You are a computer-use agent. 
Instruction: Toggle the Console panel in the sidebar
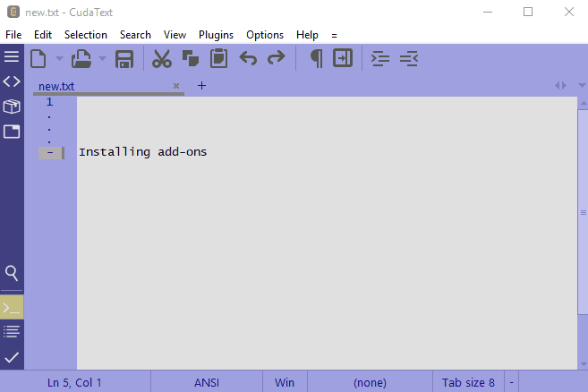coord(12,308)
